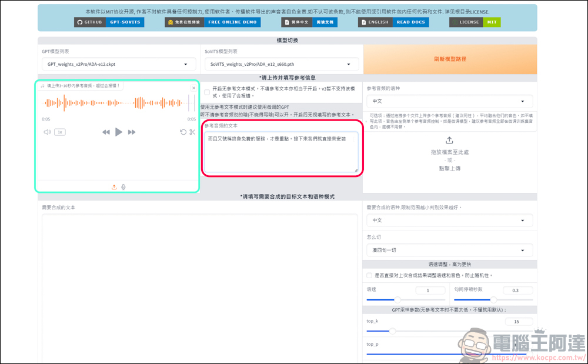Adjust the top_p slider

(x=450, y=354)
